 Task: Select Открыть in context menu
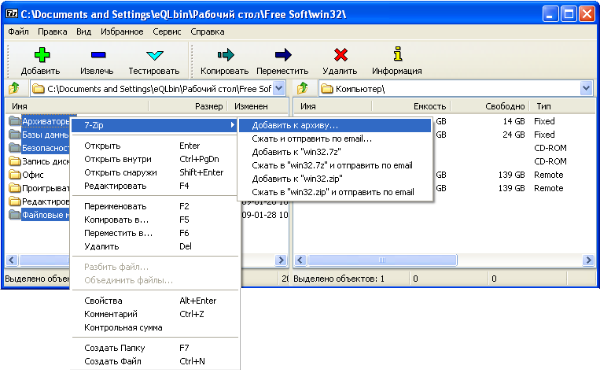click(155, 146)
